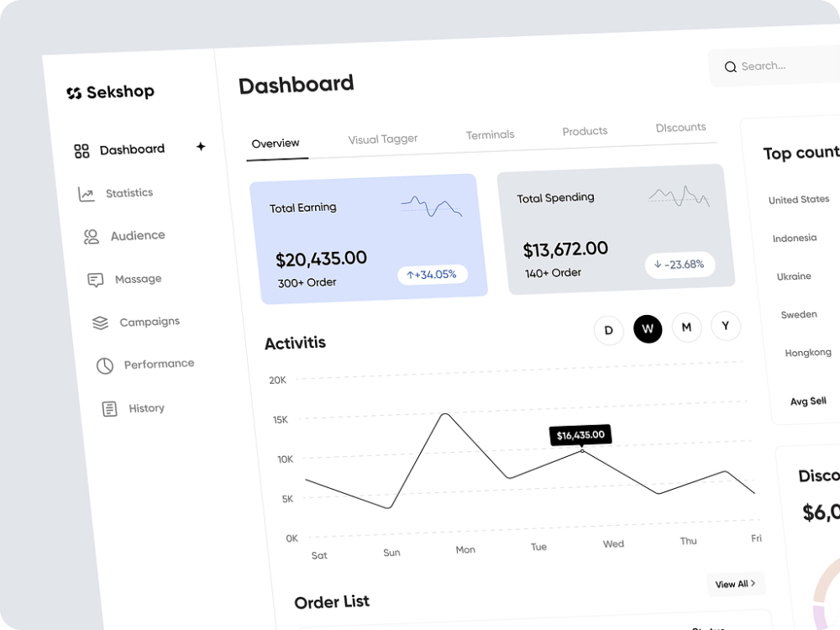Click the search magnifier icon
Viewport: 840px width, 630px height.
point(730,67)
